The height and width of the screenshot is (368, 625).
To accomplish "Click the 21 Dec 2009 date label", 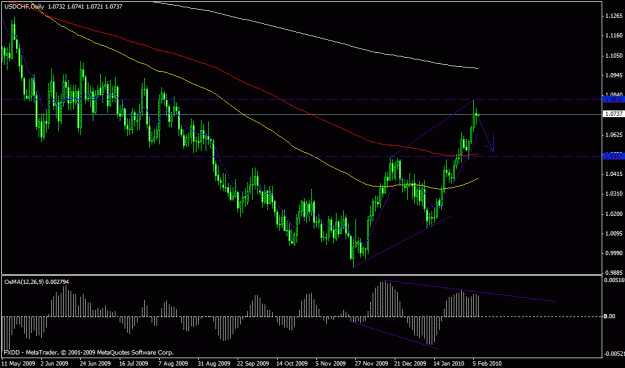I will (x=409, y=364).
